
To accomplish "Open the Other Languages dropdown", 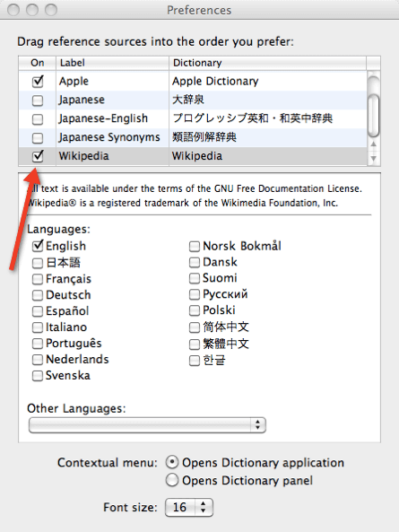I will (147, 425).
